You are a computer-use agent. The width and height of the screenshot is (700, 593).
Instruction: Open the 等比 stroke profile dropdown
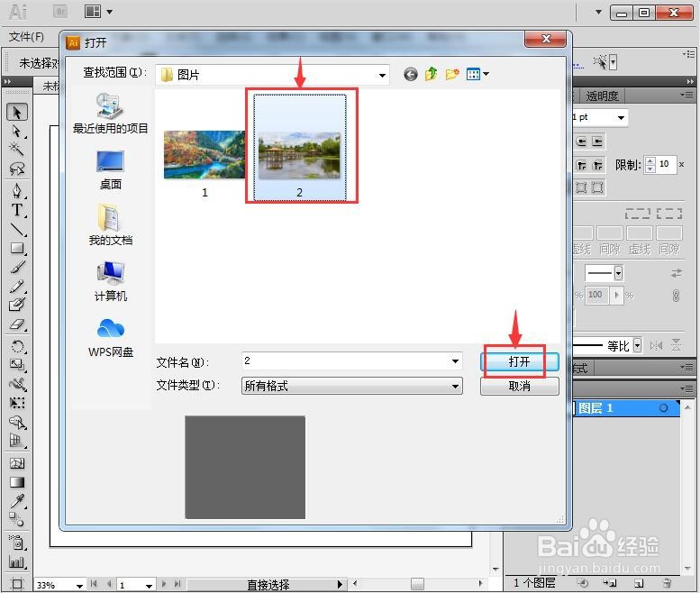coord(638,345)
